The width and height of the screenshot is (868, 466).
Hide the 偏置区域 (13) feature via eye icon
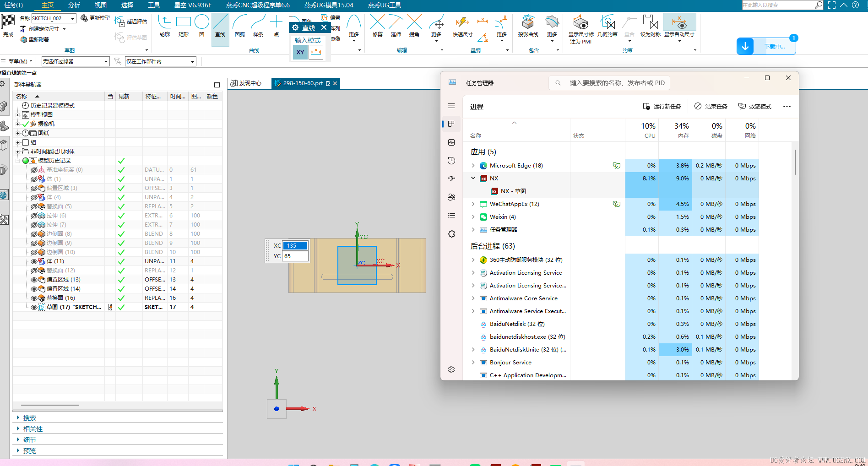pyautogui.click(x=34, y=280)
